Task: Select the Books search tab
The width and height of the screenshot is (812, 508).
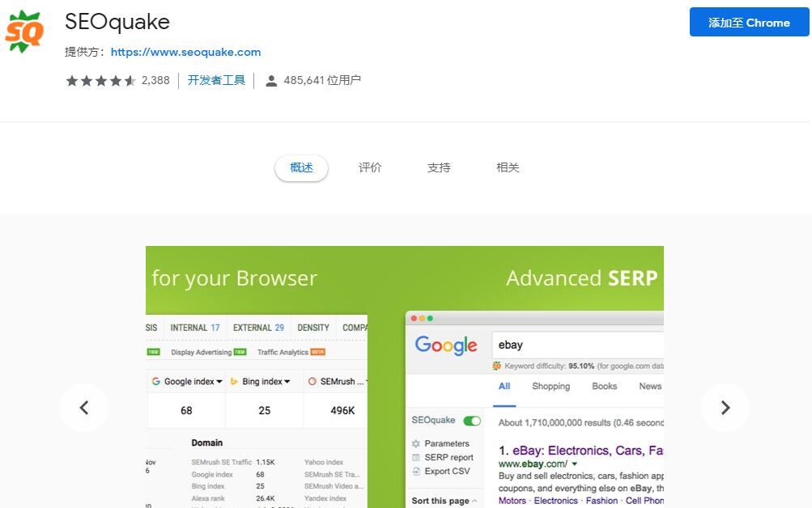Action: (x=604, y=386)
